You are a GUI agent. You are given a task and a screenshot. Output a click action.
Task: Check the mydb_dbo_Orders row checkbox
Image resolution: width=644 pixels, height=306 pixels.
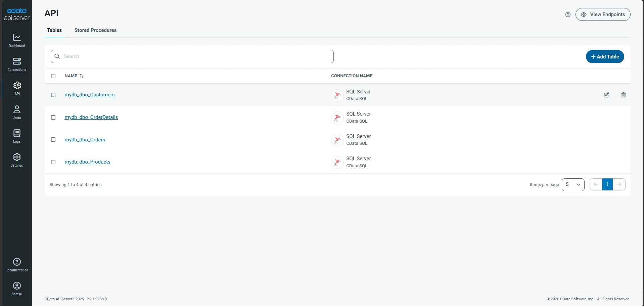53,140
